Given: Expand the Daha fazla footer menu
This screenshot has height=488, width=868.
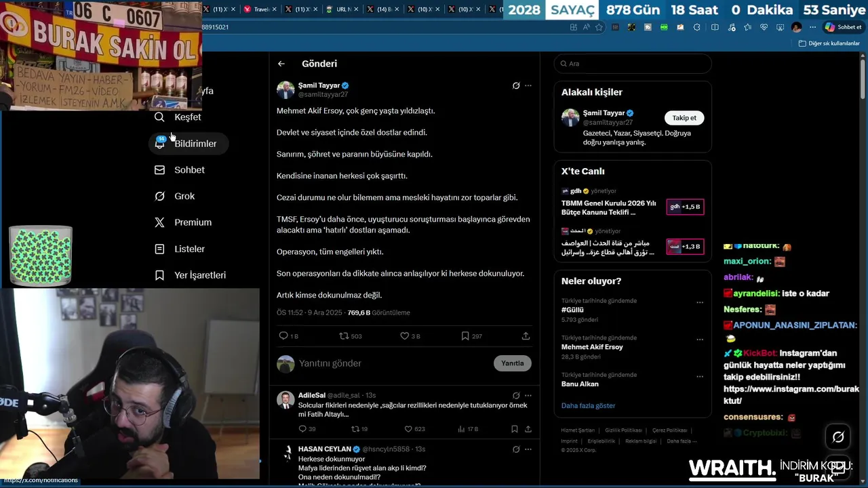Looking at the screenshot, I should tap(682, 441).
